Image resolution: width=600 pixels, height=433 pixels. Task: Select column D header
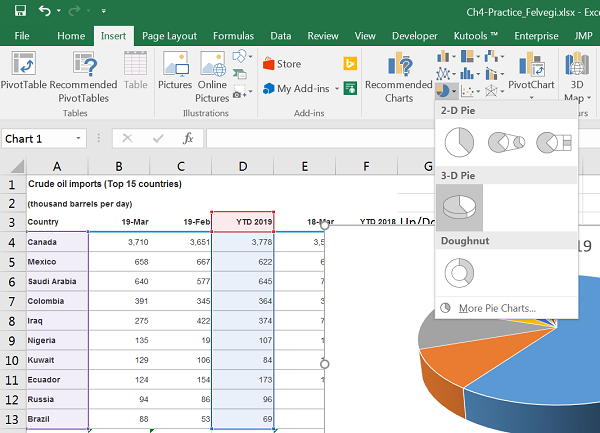pyautogui.click(x=243, y=166)
